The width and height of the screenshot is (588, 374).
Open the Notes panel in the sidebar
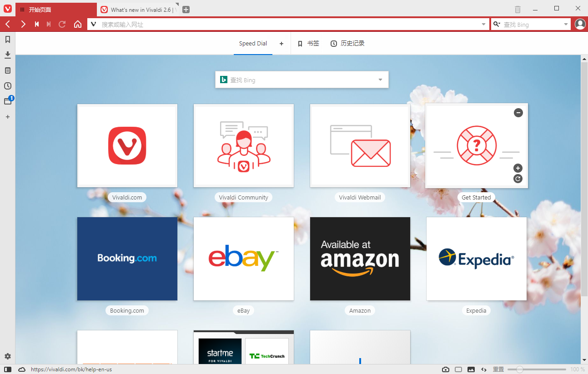coord(7,70)
